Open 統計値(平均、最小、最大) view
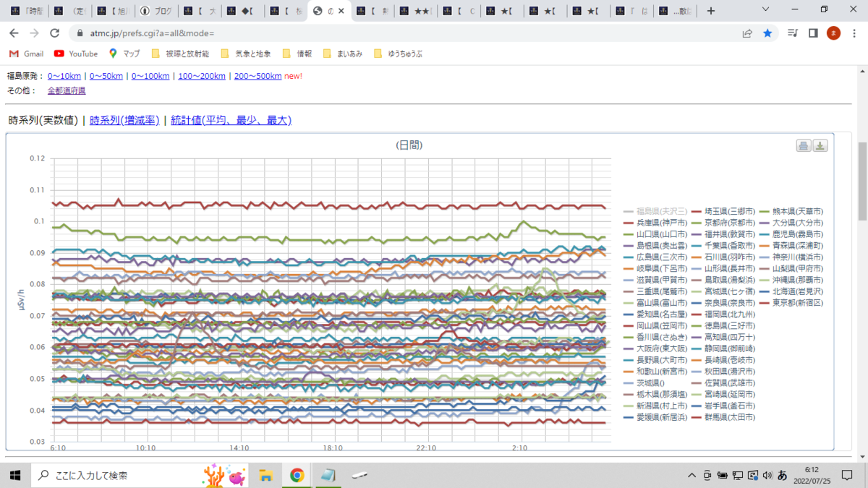Screen dimensions: 868x488 (x=231, y=120)
